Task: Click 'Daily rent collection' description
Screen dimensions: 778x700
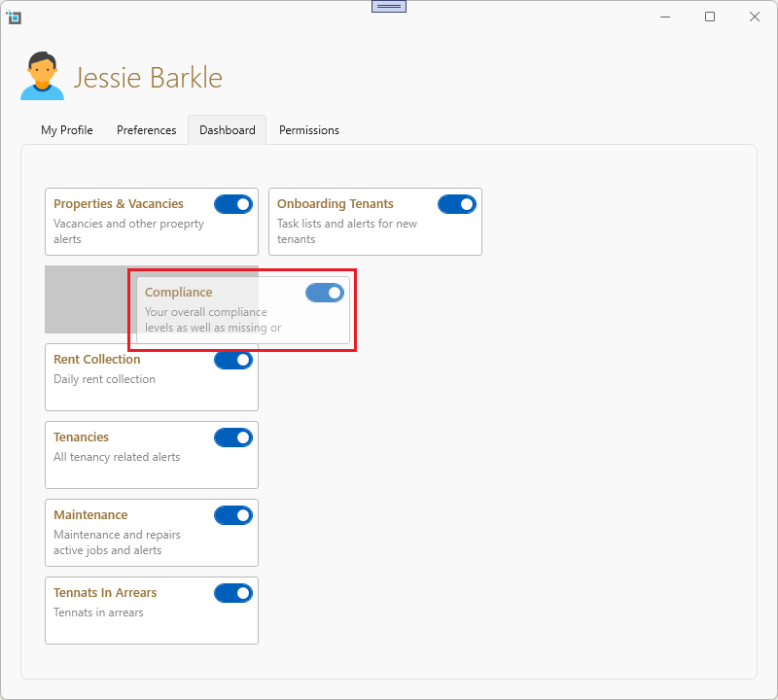Action: tap(104, 379)
